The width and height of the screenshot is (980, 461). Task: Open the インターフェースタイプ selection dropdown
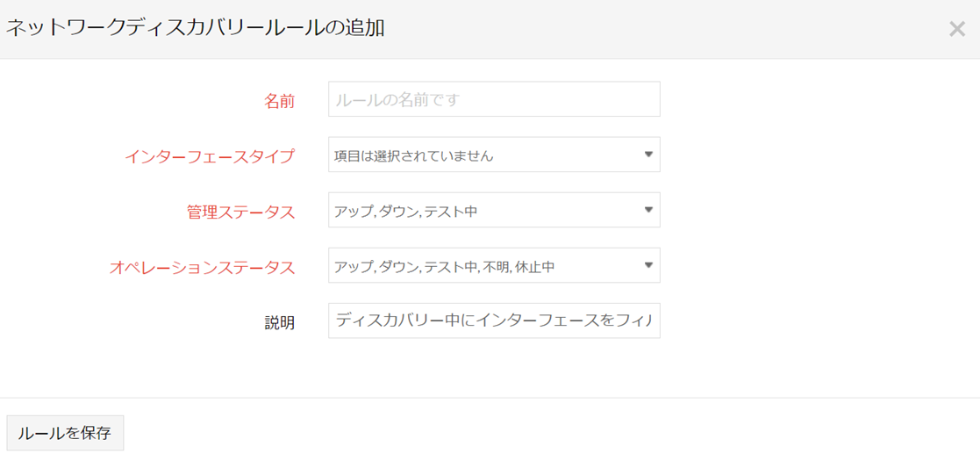click(x=483, y=155)
